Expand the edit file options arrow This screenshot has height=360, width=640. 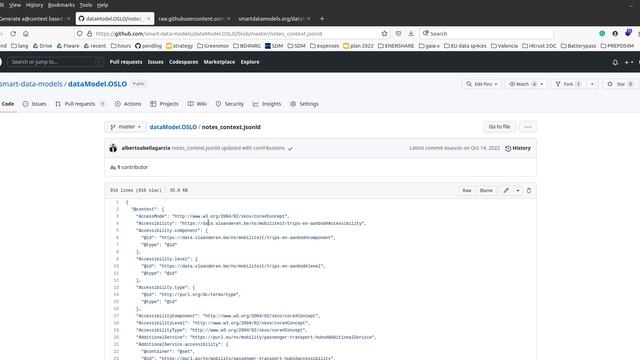[x=518, y=190]
